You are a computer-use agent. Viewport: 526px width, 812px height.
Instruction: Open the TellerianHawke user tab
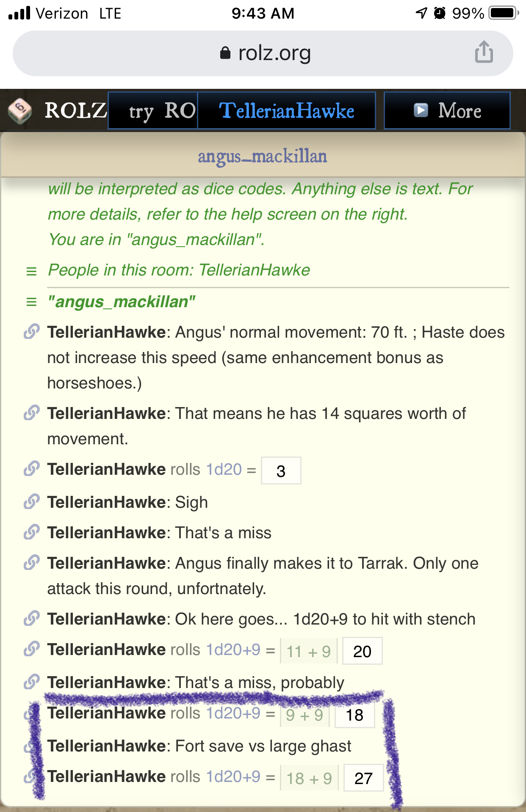(286, 110)
